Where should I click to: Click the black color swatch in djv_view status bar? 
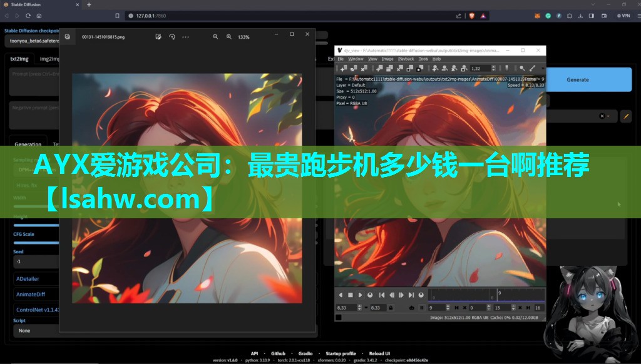pos(339,318)
